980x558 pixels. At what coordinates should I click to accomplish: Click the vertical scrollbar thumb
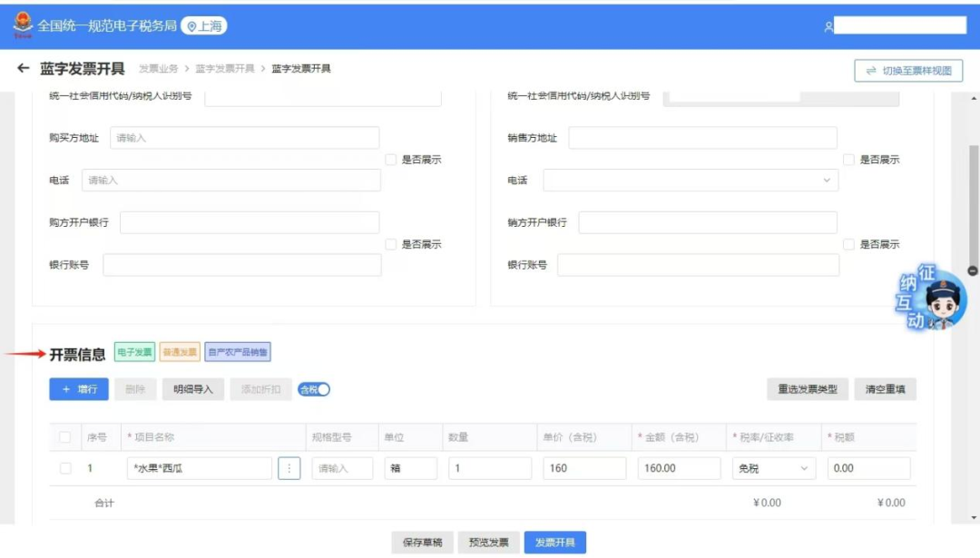click(x=974, y=206)
